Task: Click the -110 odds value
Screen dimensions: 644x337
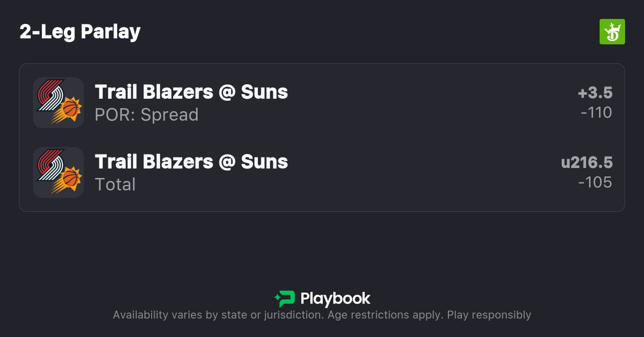Action: pyautogui.click(x=596, y=113)
